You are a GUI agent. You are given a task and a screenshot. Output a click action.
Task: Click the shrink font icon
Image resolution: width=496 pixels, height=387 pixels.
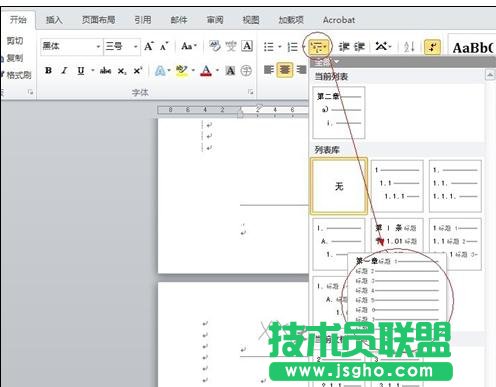point(164,46)
